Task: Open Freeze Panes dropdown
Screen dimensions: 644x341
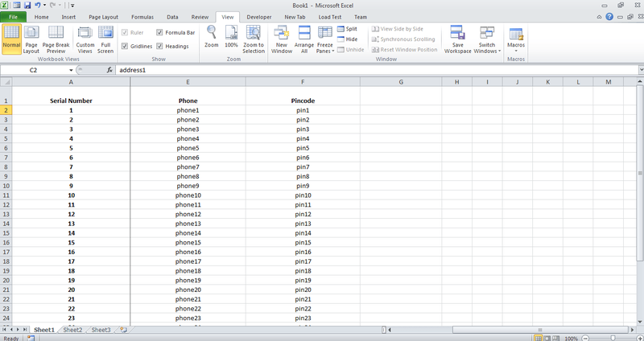Action: (325, 39)
